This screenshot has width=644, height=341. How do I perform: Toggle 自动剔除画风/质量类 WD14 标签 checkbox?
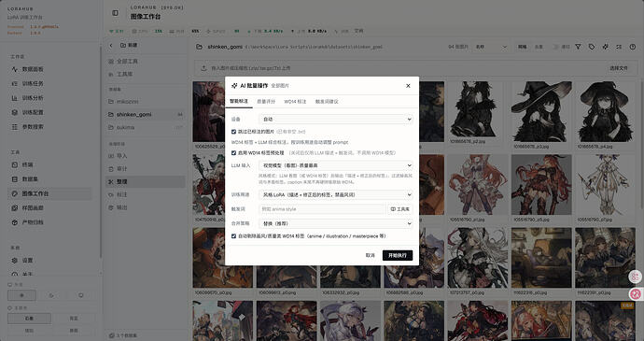pyautogui.click(x=233, y=236)
